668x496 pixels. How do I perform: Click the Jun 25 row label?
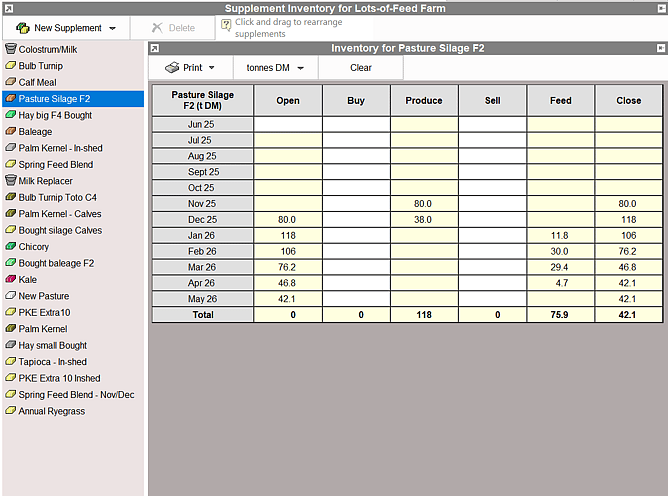(x=202, y=124)
